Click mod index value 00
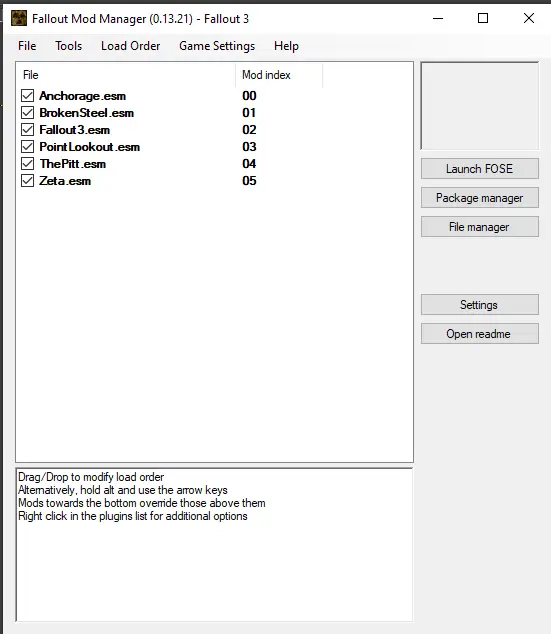This screenshot has width=551, height=634. (x=249, y=96)
